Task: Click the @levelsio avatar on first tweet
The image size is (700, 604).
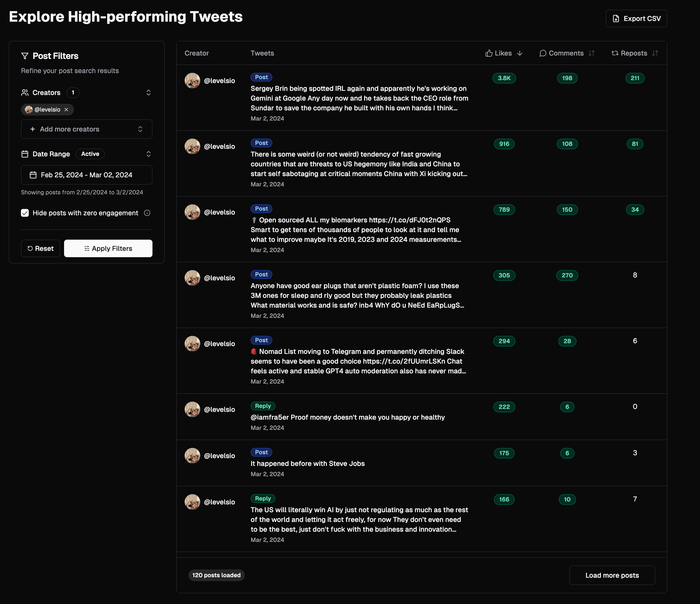Action: click(192, 81)
